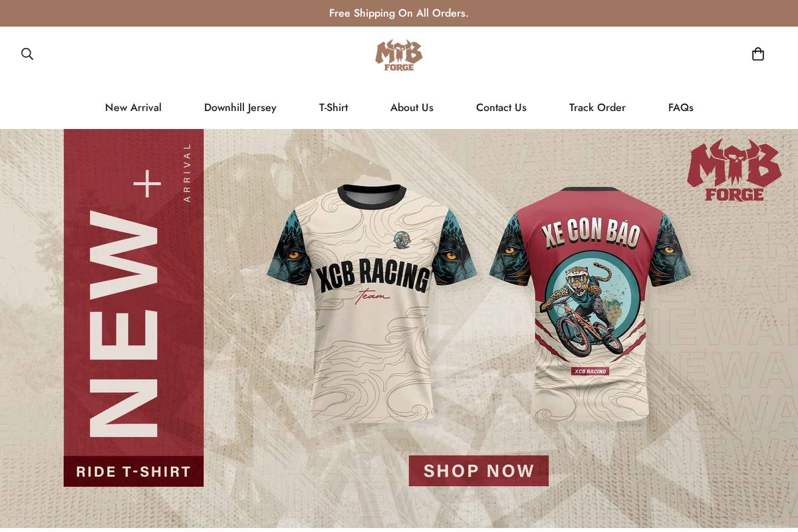Image resolution: width=798 pixels, height=532 pixels.
Task: Navigate to FAQs page
Action: pyautogui.click(x=681, y=108)
